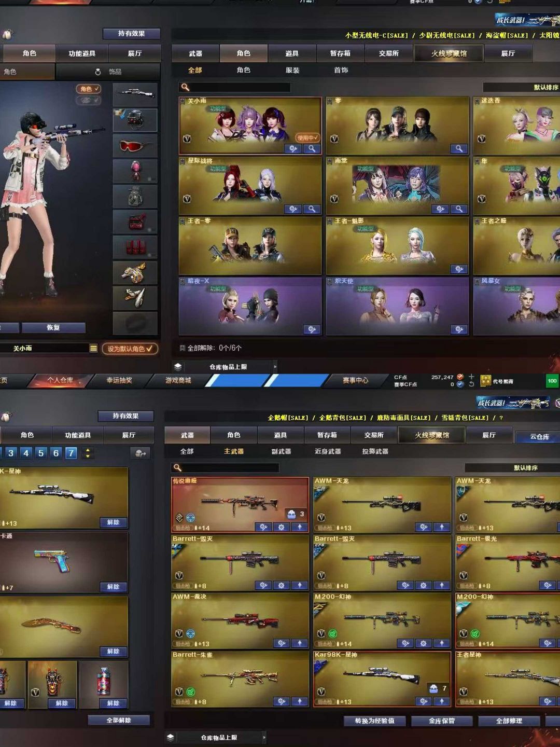This screenshot has height=747, width=560.
Task: Open the 默认排序 dropdown in the lower warehouse
Action: 512,467
